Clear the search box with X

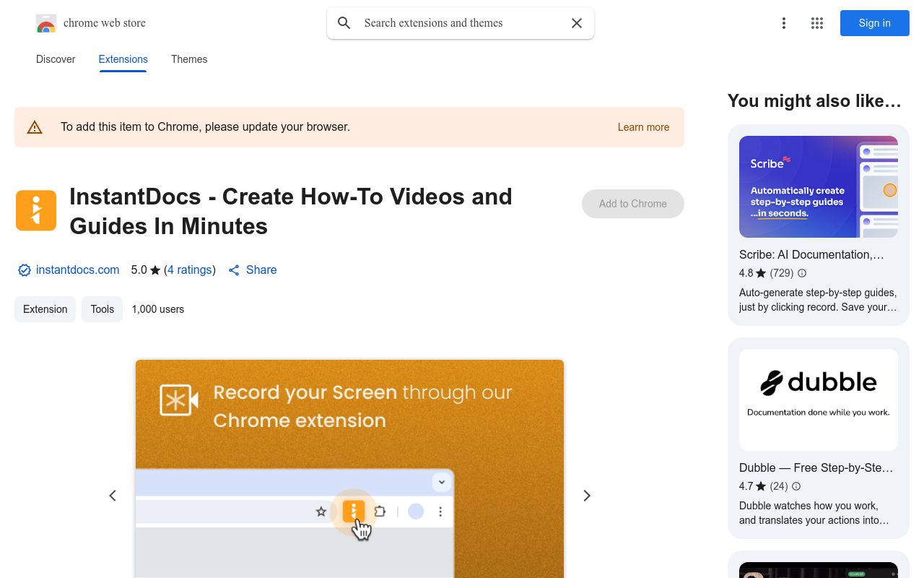tap(577, 23)
